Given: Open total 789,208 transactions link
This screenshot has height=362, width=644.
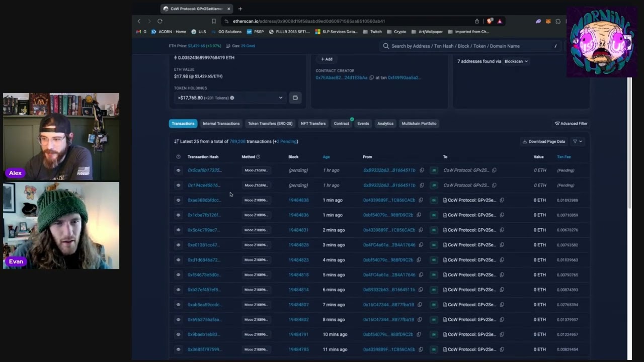Looking at the screenshot, I should 237,142.
